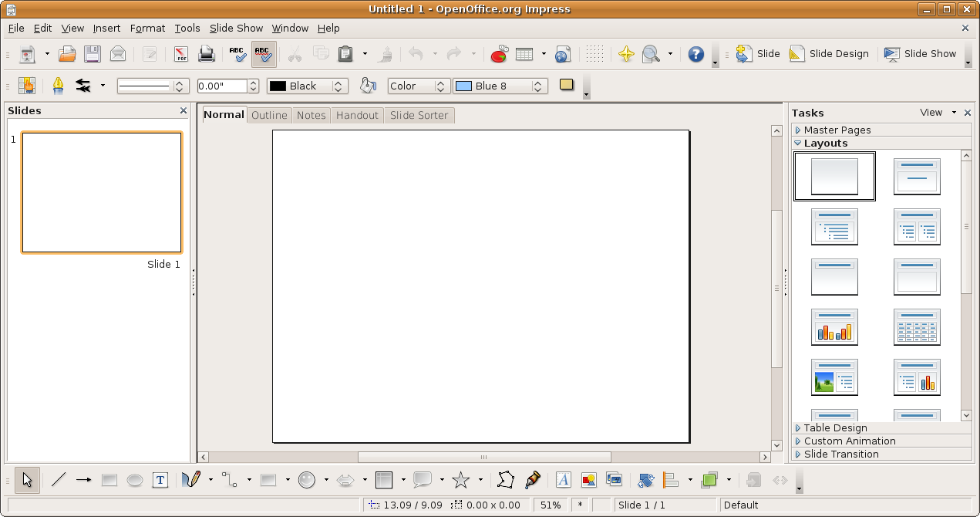Toggle Edit Points mode

[x=505, y=480]
